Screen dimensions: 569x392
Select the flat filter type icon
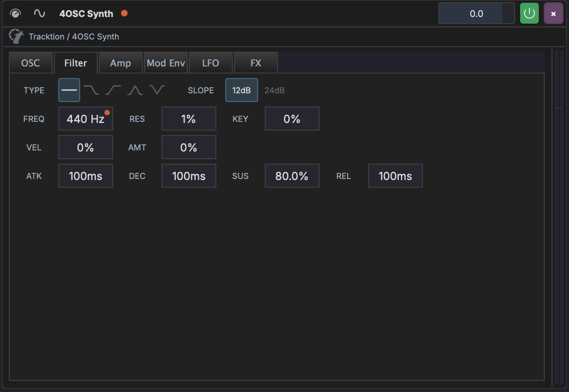click(x=69, y=90)
